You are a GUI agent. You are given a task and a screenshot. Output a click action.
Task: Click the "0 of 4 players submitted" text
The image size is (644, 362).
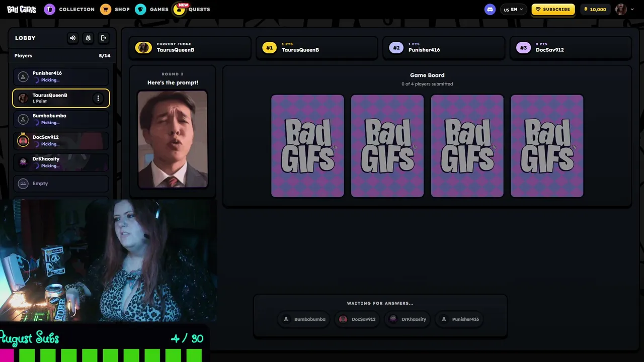427,84
